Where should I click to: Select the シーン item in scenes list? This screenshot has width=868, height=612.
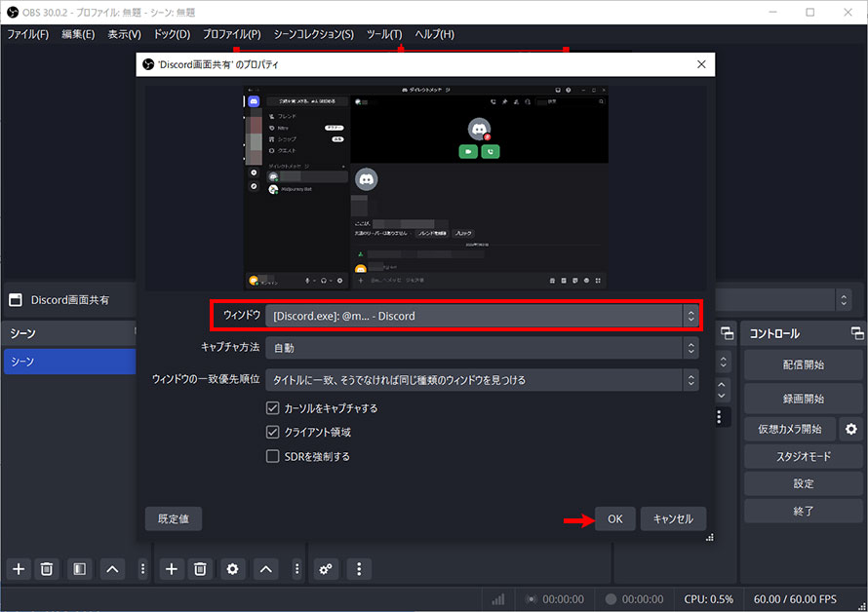70,362
